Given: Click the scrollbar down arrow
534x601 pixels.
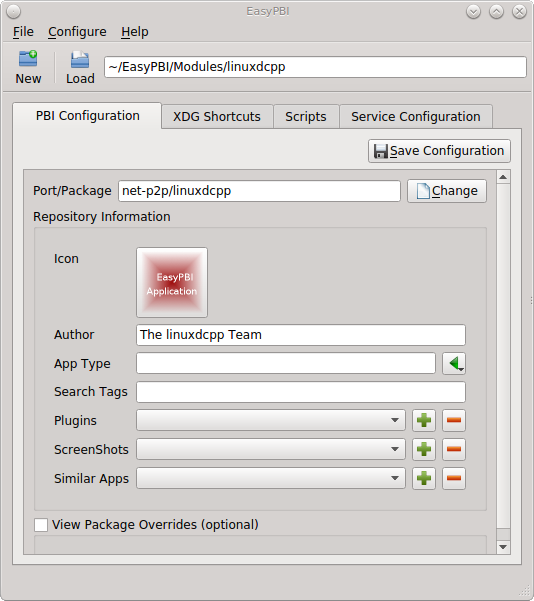Looking at the screenshot, I should (x=503, y=547).
